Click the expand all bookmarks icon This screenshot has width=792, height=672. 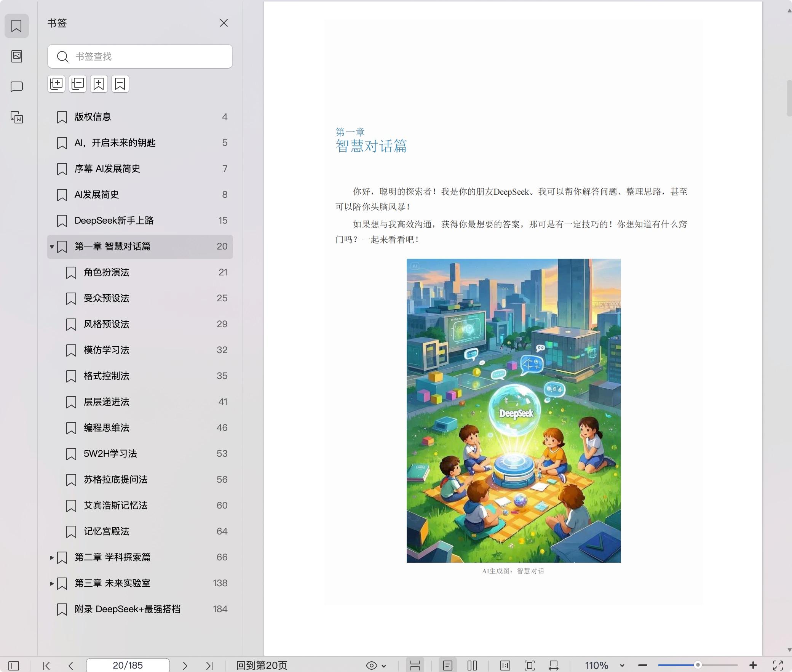(56, 84)
